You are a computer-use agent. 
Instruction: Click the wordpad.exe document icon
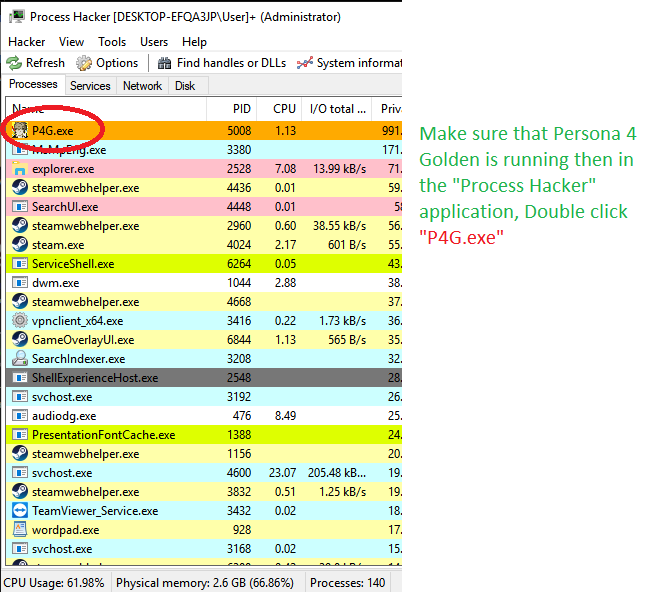[x=19, y=529]
